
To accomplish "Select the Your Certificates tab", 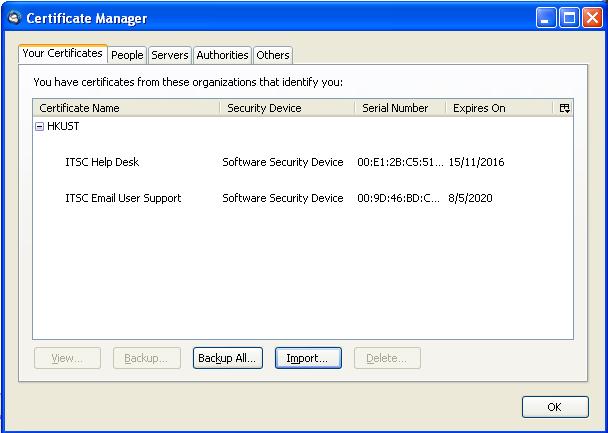I will (x=62, y=54).
